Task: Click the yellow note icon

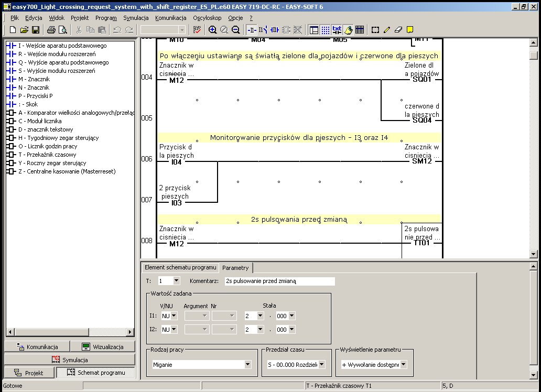Action: point(410,30)
